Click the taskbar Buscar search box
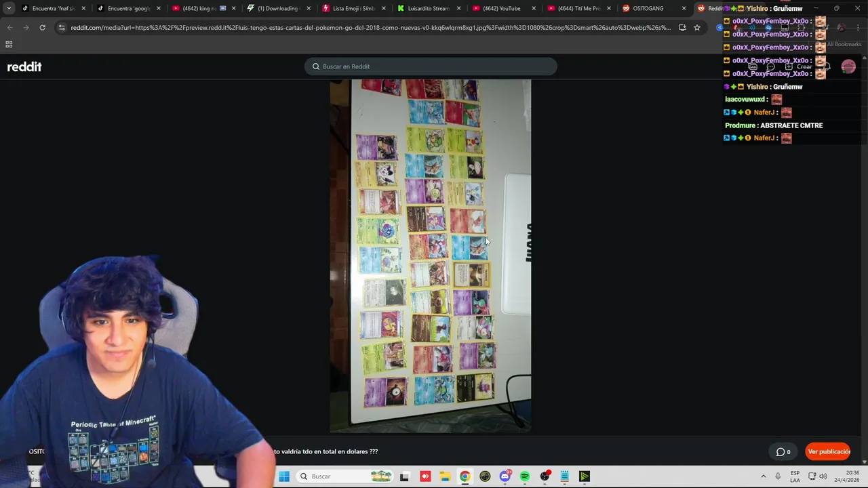This screenshot has width=868, height=488. coord(346,476)
